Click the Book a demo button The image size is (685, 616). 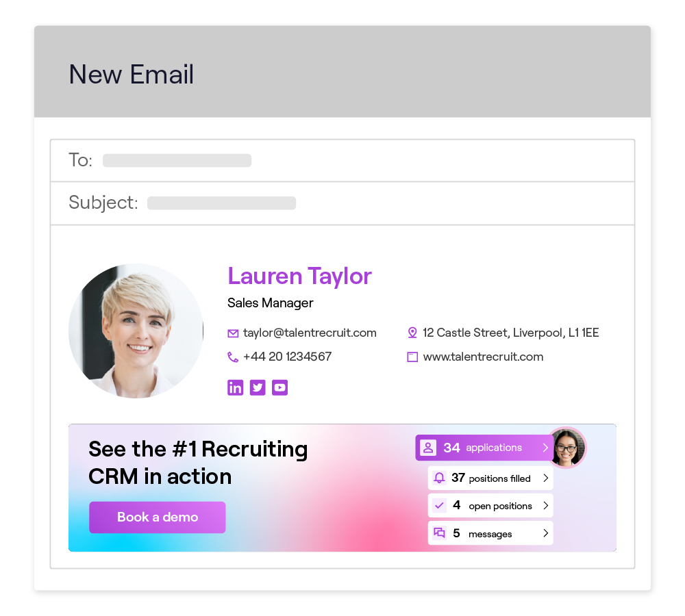pyautogui.click(x=158, y=517)
